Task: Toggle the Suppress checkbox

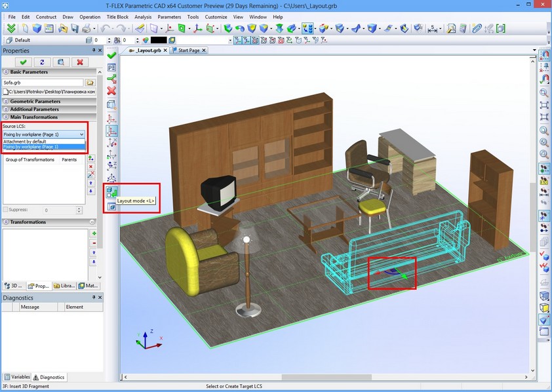Action: [x=6, y=210]
